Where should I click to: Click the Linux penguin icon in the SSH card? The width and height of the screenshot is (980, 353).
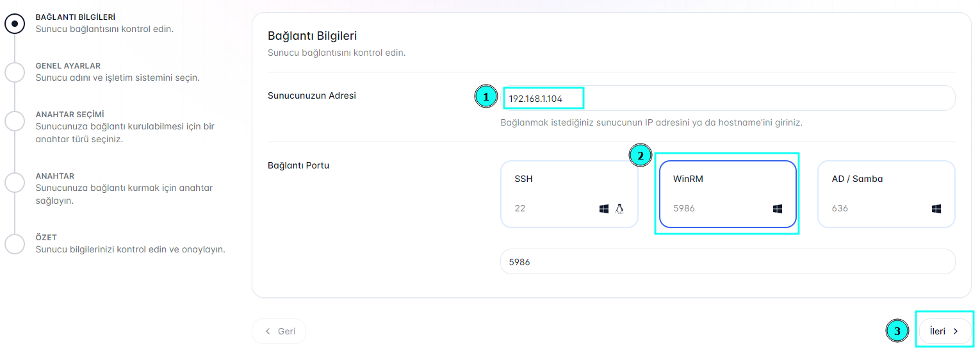pyautogui.click(x=619, y=209)
